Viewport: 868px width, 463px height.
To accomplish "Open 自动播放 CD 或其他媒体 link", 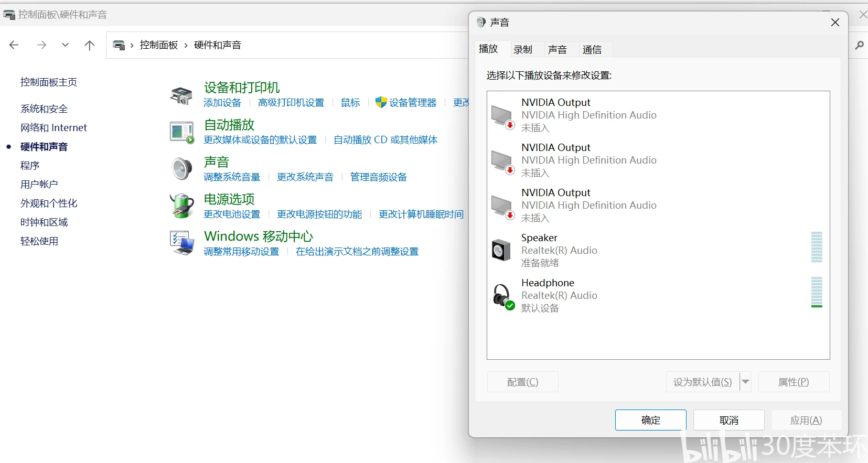I will 385,140.
